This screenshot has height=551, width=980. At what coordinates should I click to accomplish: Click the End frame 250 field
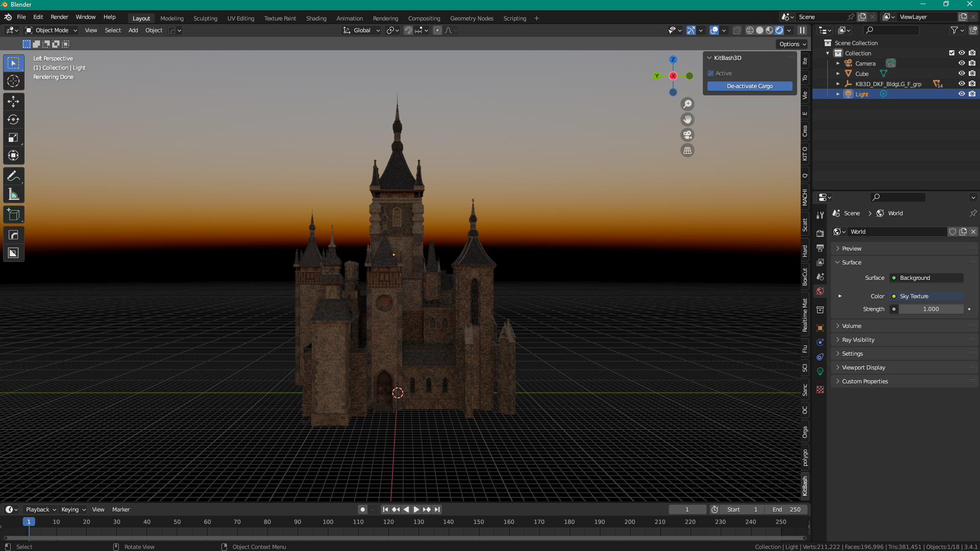point(786,509)
